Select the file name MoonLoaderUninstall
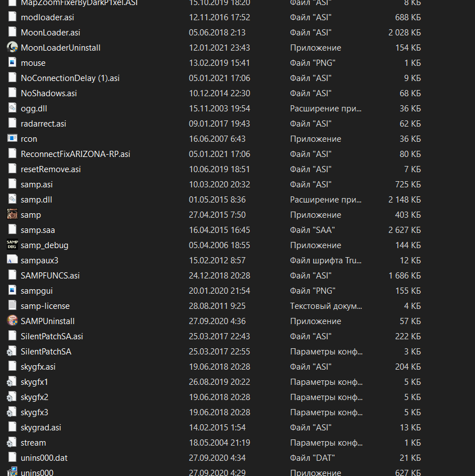Viewport: 475px width, 476px height. tap(60, 48)
